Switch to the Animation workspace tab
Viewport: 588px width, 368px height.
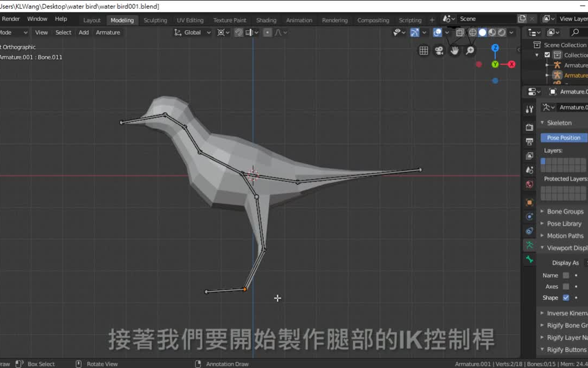pyautogui.click(x=299, y=20)
